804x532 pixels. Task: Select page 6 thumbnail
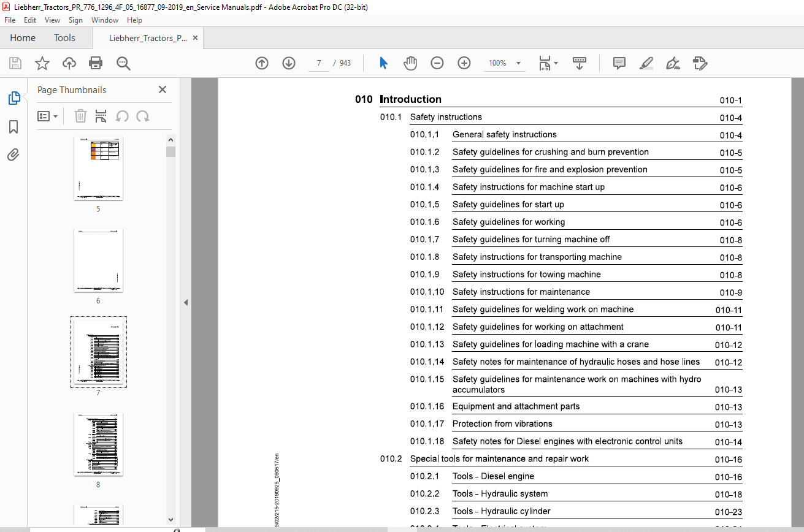click(x=98, y=260)
